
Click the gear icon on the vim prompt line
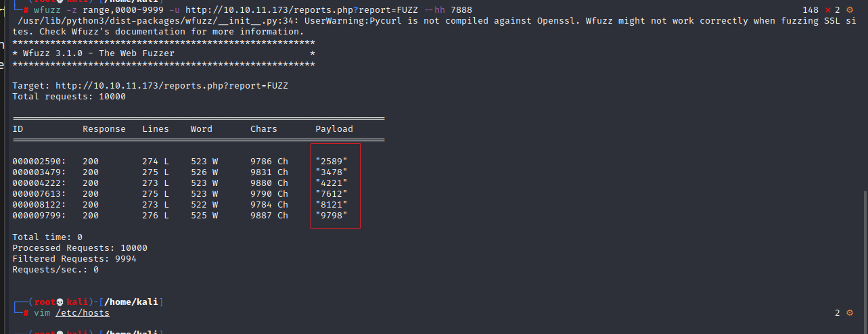(849, 313)
